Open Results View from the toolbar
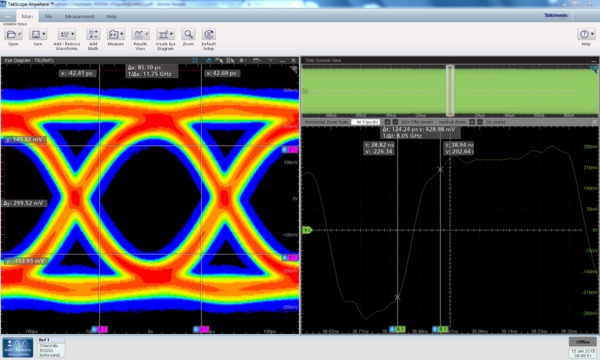The height and width of the screenshot is (360, 600). [140, 34]
